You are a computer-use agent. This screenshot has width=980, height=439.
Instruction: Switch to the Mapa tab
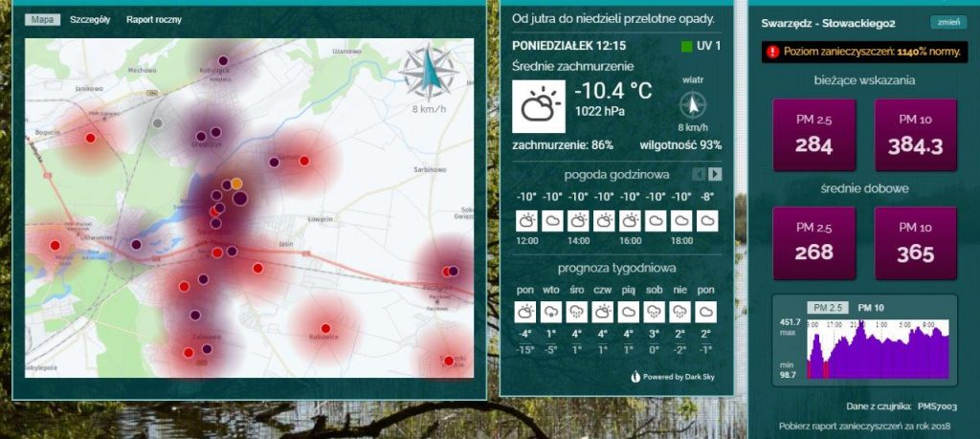click(42, 19)
